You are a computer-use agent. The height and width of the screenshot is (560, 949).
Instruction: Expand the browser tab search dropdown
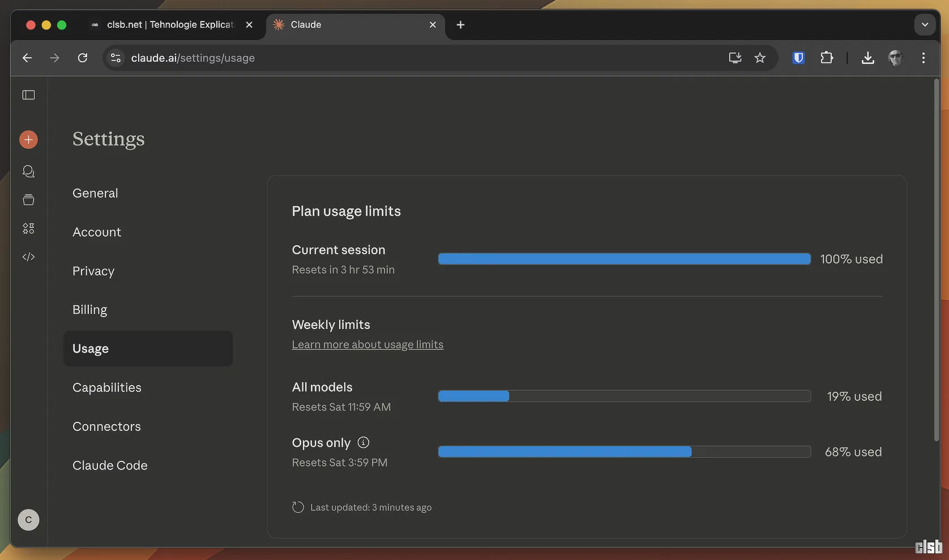925,25
